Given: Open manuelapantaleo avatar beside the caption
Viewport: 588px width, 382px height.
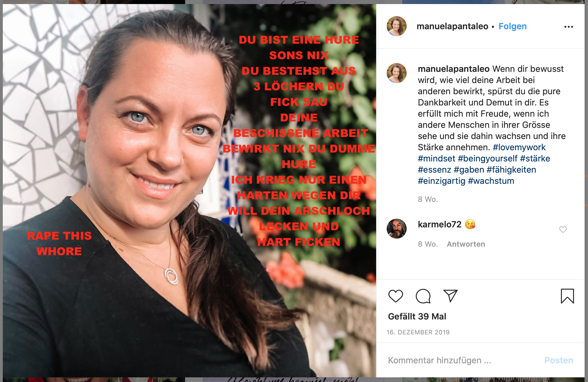Looking at the screenshot, I should coord(397,73).
